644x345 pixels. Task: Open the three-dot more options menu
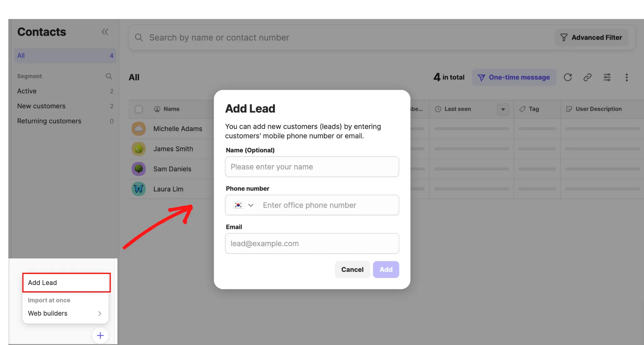(626, 77)
